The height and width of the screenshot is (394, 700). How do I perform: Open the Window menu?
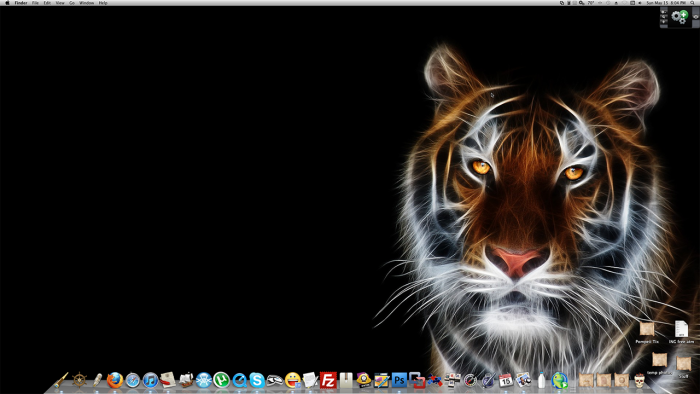[87, 3]
